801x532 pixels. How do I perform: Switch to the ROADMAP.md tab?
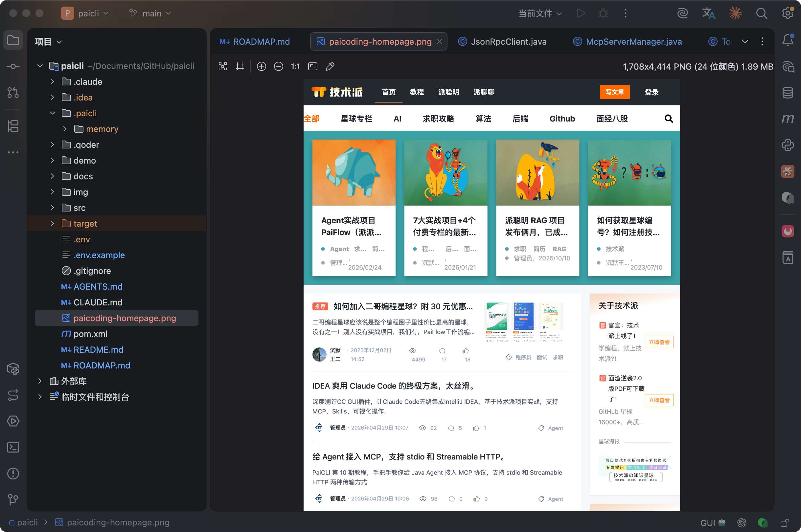point(255,41)
